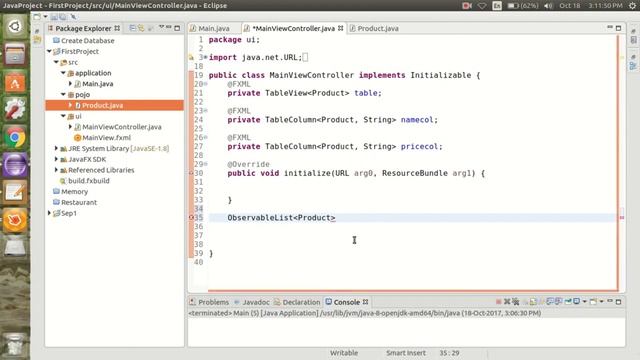This screenshot has width=640, height=360.
Task: Fold the pricecol field annotation at line 26
Action: click(x=206, y=138)
